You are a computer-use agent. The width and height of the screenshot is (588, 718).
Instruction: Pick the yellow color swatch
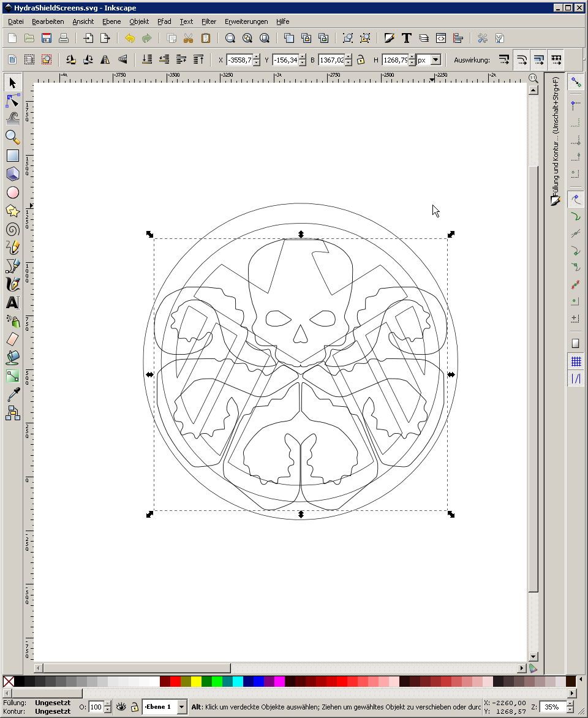[196, 681]
